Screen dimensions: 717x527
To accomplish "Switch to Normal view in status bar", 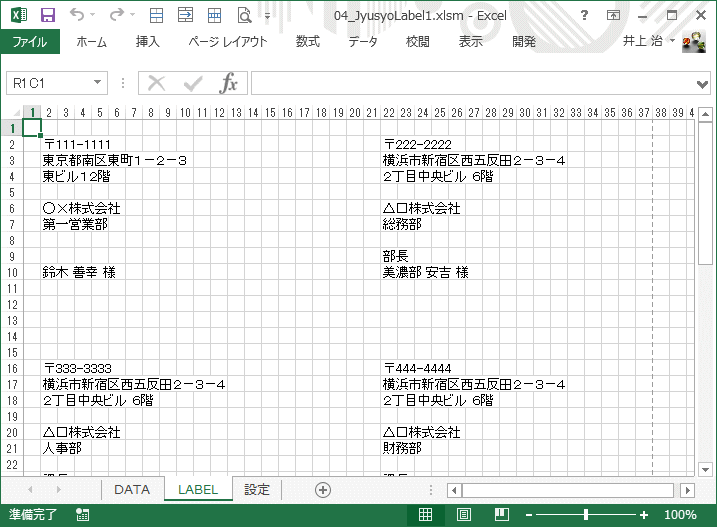I will [425, 515].
